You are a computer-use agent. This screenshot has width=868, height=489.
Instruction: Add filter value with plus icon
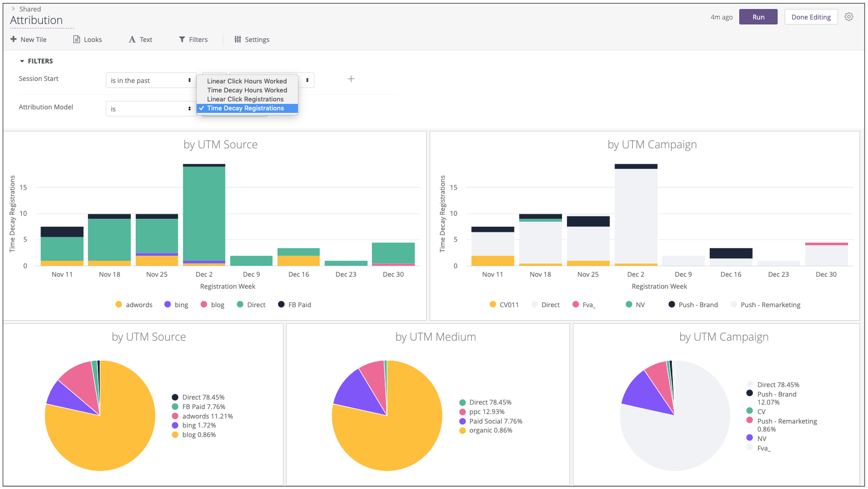[351, 79]
